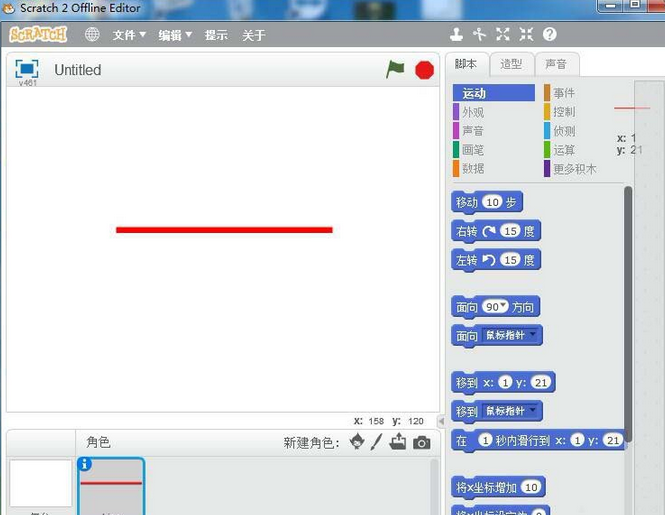Select the 事件 block category
This screenshot has width=665, height=515.
pyautogui.click(x=564, y=93)
